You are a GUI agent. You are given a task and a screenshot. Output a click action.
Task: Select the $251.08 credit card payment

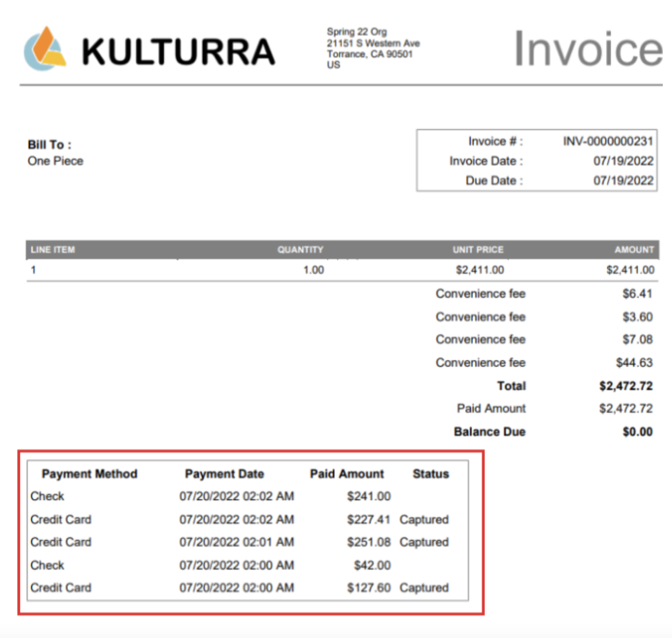(369, 542)
